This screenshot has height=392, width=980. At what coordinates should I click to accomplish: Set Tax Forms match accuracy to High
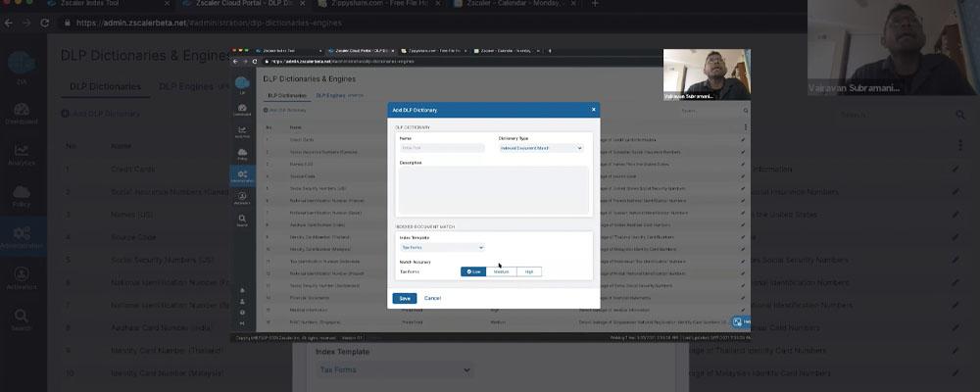point(529,271)
